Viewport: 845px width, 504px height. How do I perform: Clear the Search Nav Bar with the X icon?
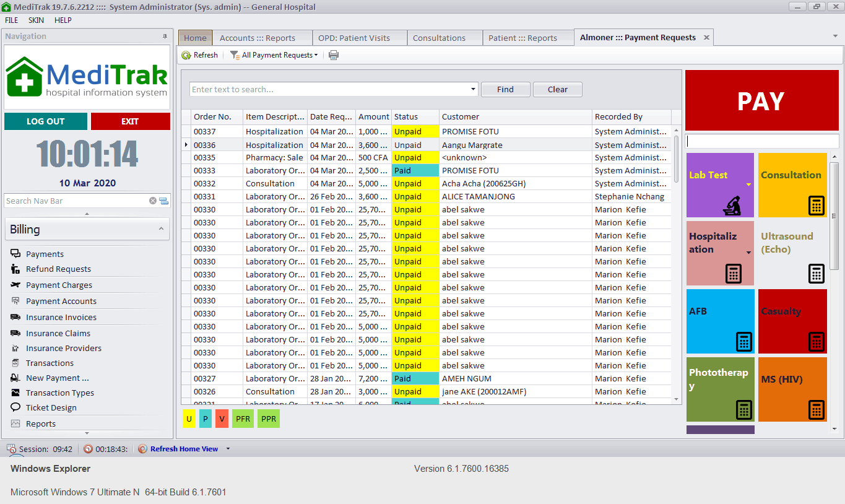153,201
